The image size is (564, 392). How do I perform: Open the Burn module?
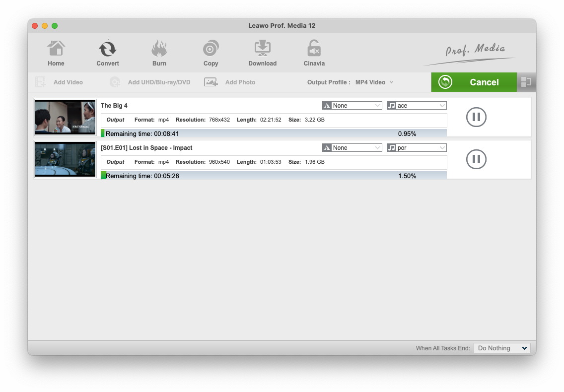(159, 49)
